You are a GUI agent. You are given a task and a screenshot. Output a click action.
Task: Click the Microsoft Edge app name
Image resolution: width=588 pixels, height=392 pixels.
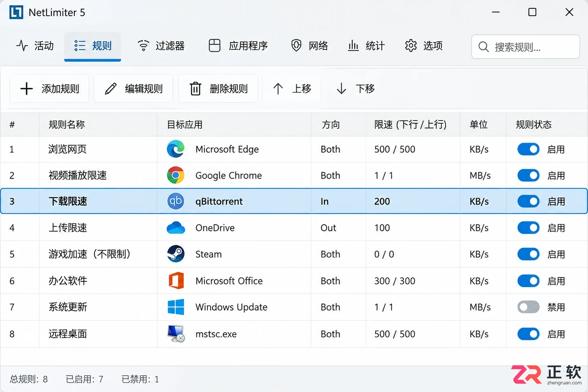(227, 149)
